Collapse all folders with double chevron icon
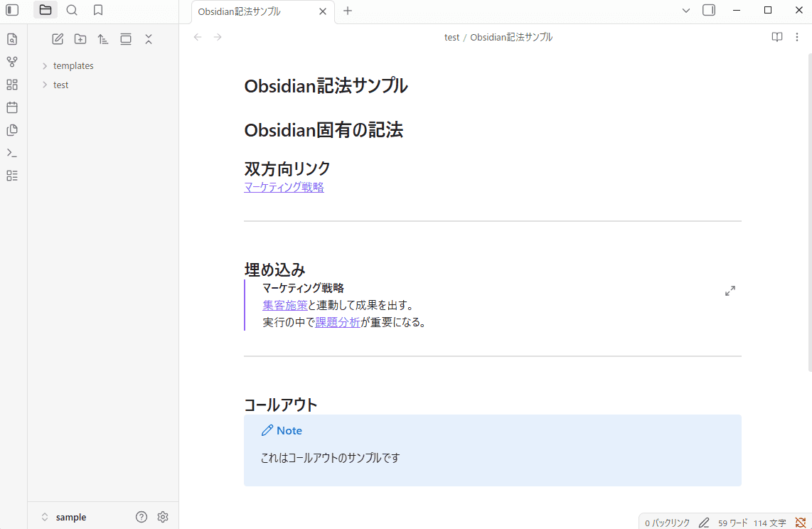812x529 pixels. [149, 39]
